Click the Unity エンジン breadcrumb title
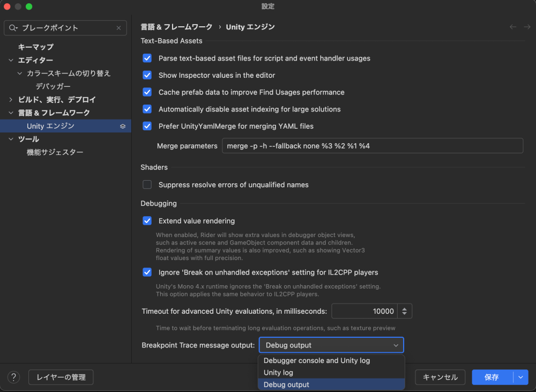Screen dimensions: 536x392 [250, 27]
